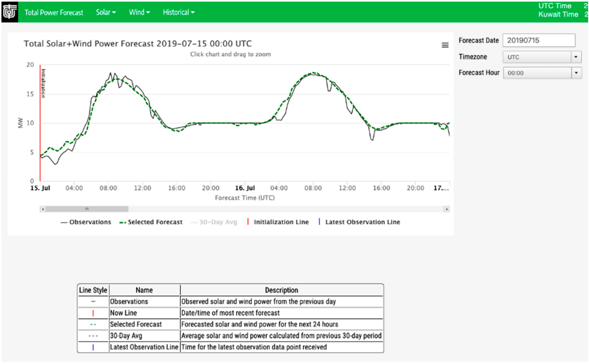Click the chart navigator scrollbar handle
Screen dimensions: 589x364
tap(87, 209)
